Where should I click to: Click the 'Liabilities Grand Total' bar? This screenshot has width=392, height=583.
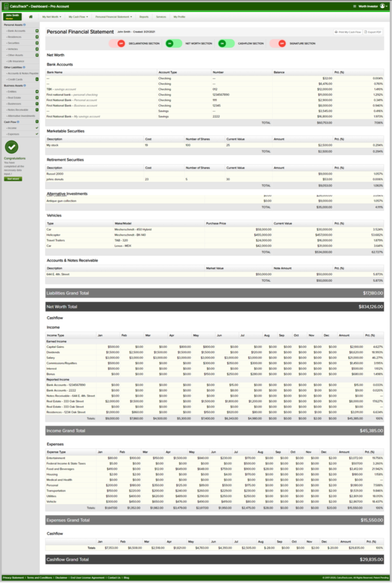click(x=214, y=293)
